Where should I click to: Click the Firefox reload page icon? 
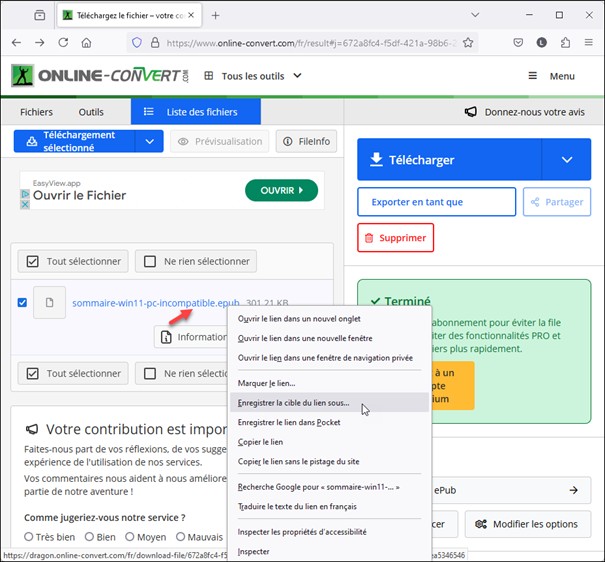tap(63, 43)
